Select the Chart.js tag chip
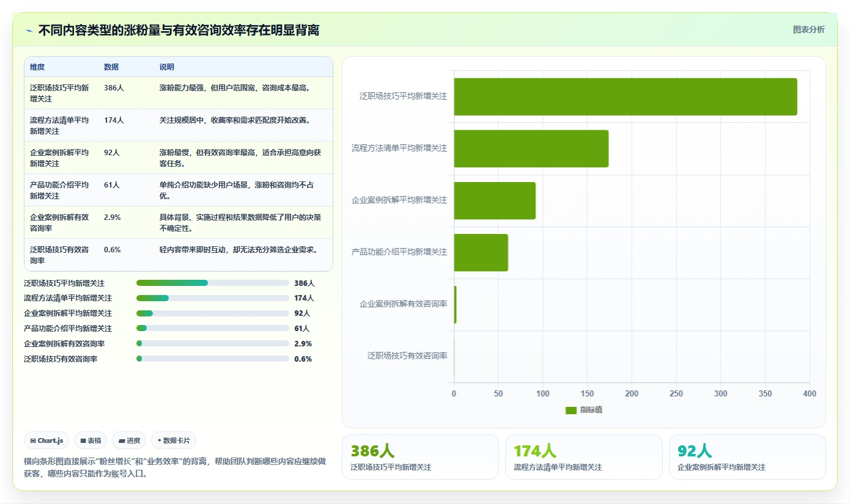Screen dimensions: 850x504 pyautogui.click(x=46, y=440)
